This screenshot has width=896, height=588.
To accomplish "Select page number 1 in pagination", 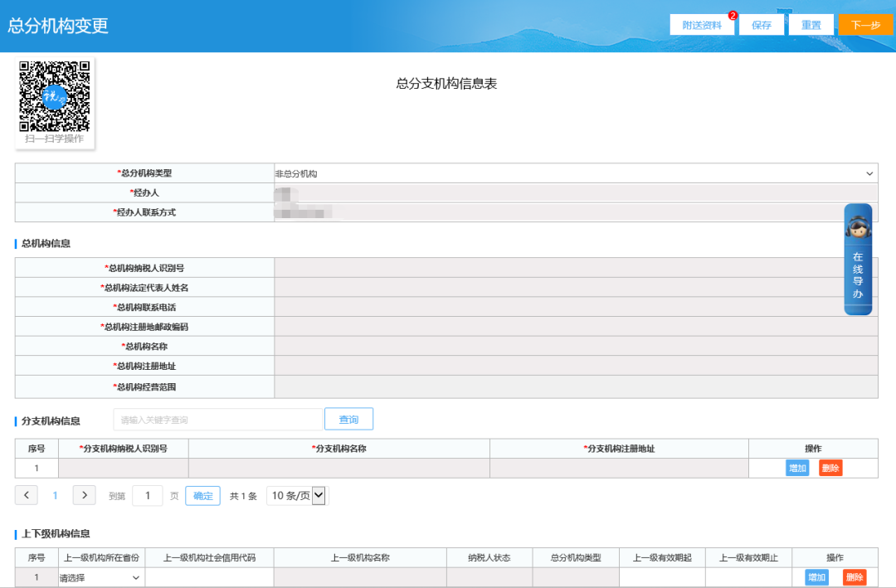I will (x=55, y=495).
